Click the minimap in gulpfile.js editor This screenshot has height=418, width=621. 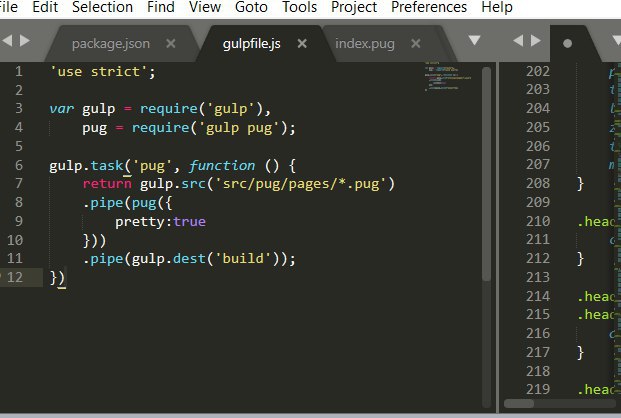[x=448, y=76]
